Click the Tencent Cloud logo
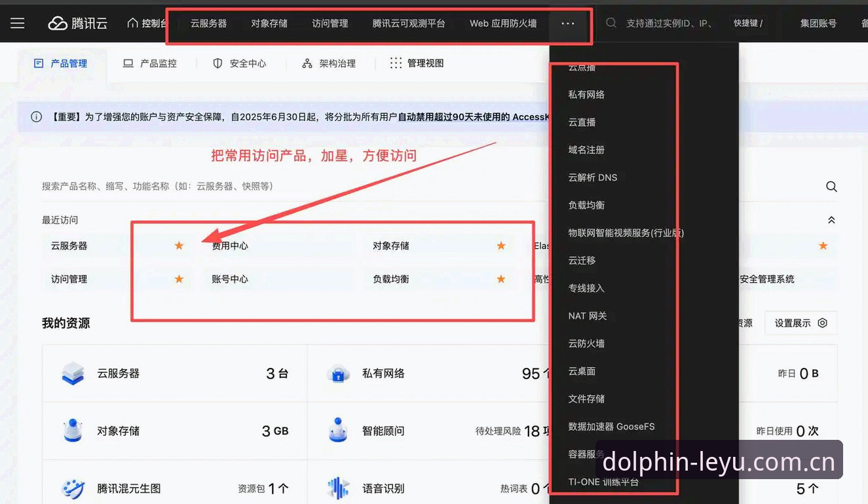 (x=77, y=23)
